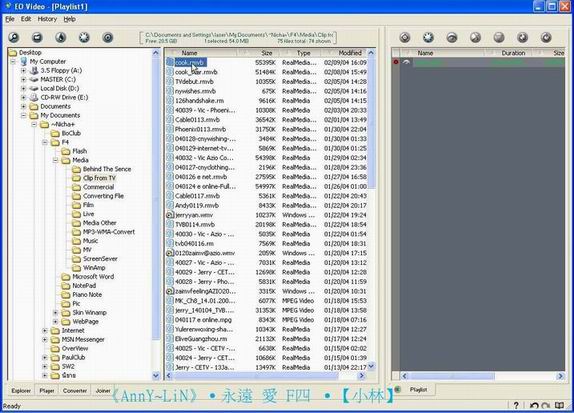Image resolution: width=574 pixels, height=413 pixels.
Task: Expand the MSN Messenger folder node
Action: tap(45, 340)
